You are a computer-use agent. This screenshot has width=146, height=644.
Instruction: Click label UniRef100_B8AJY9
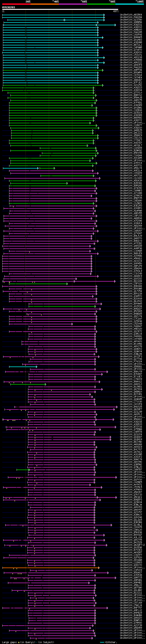pos(131,371)
